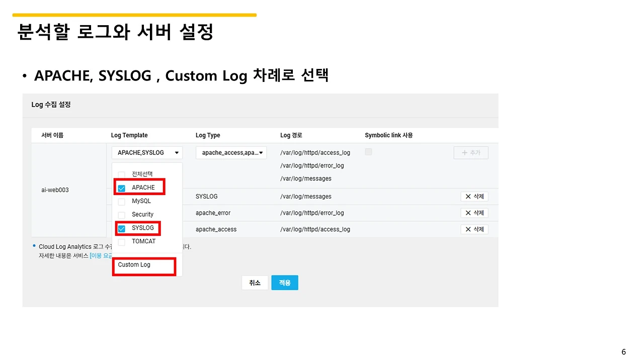Click the blue 적용 apply button
The image size is (644, 362).
tap(285, 283)
